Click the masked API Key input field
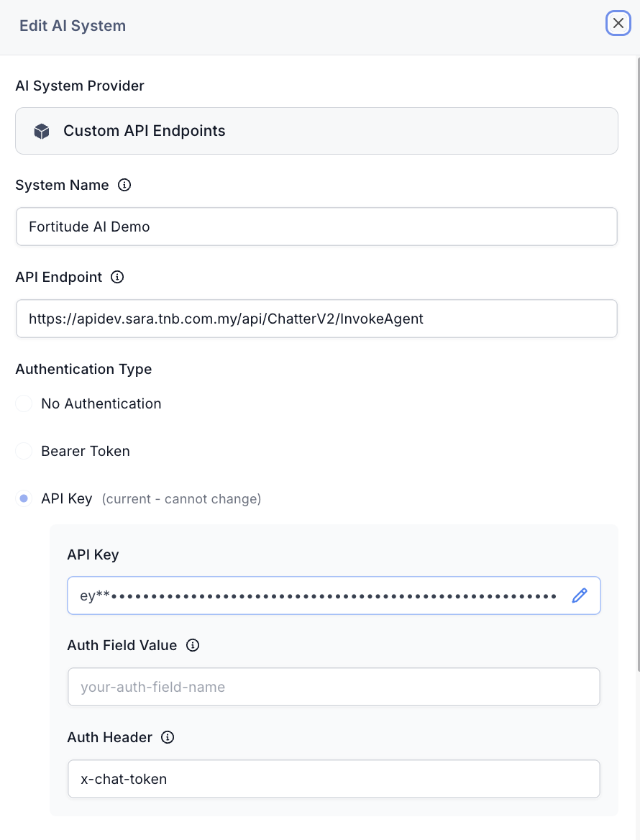The width and height of the screenshot is (640, 840). (x=316, y=595)
